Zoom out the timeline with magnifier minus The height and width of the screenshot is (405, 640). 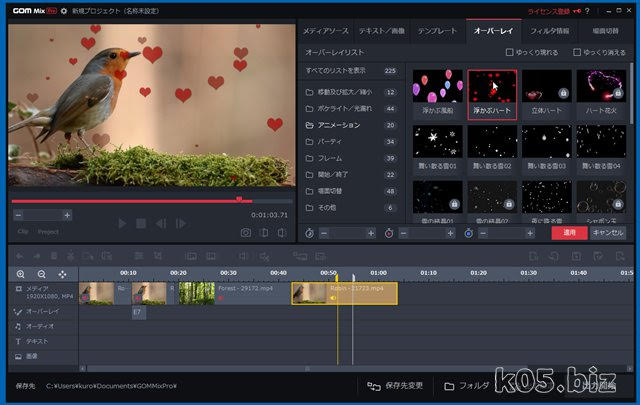point(41,273)
